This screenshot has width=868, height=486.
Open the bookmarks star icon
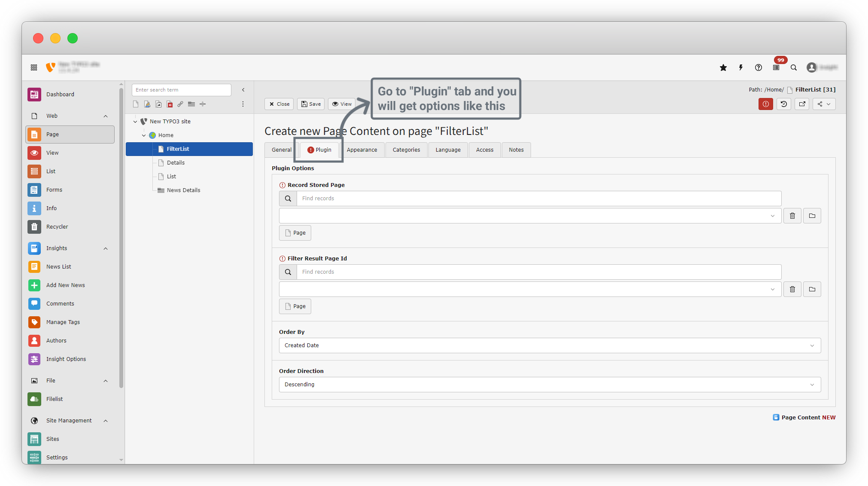pyautogui.click(x=723, y=67)
